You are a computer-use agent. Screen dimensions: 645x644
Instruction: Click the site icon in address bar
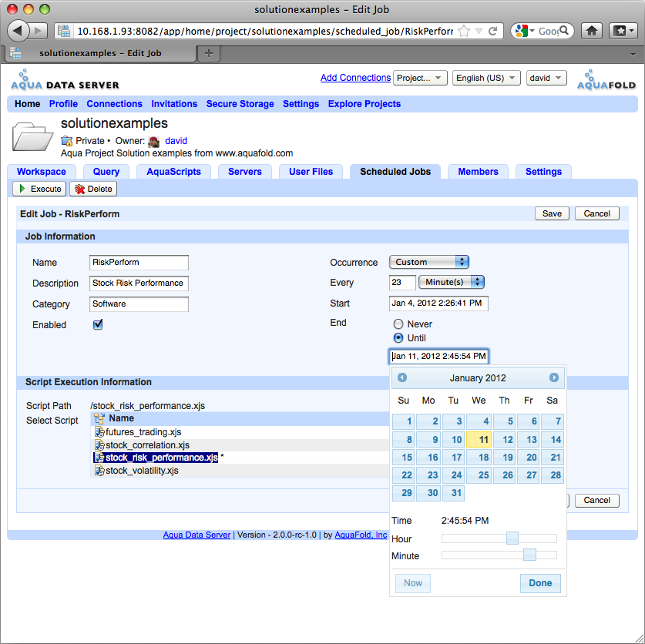pyautogui.click(x=64, y=31)
